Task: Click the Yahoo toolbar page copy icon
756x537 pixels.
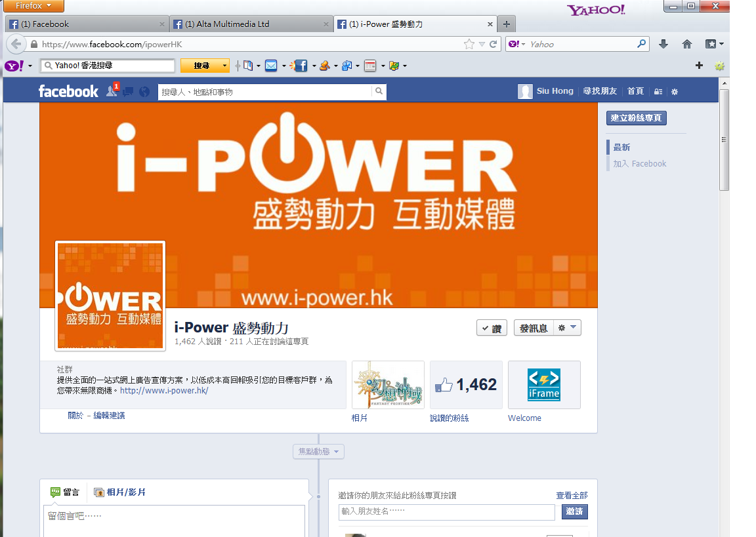Action: [x=248, y=66]
